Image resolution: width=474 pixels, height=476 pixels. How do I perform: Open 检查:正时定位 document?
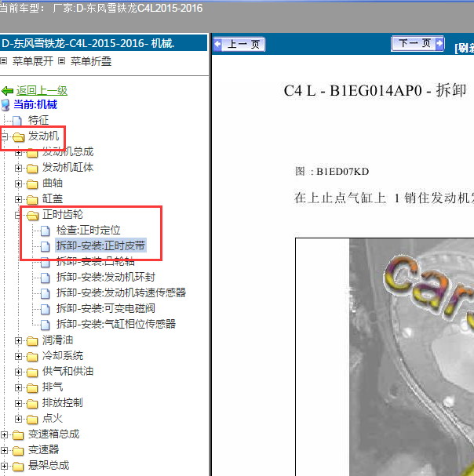click(x=89, y=230)
